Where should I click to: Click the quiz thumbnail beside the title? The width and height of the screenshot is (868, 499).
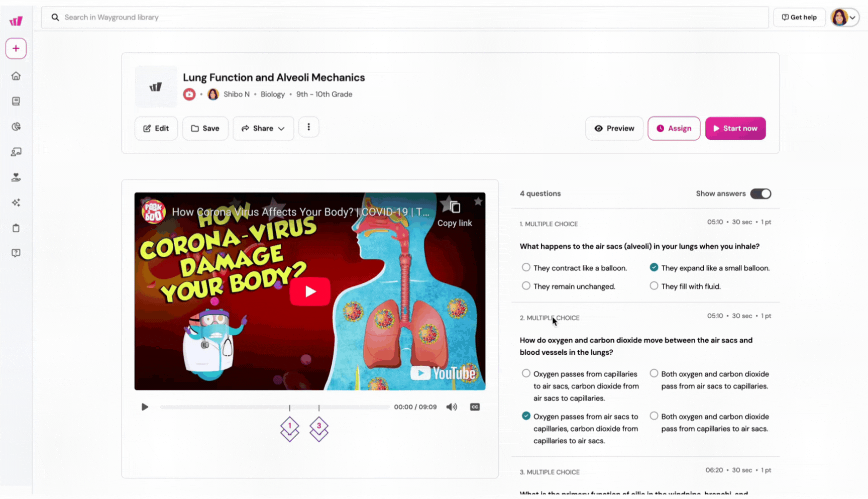click(x=156, y=86)
